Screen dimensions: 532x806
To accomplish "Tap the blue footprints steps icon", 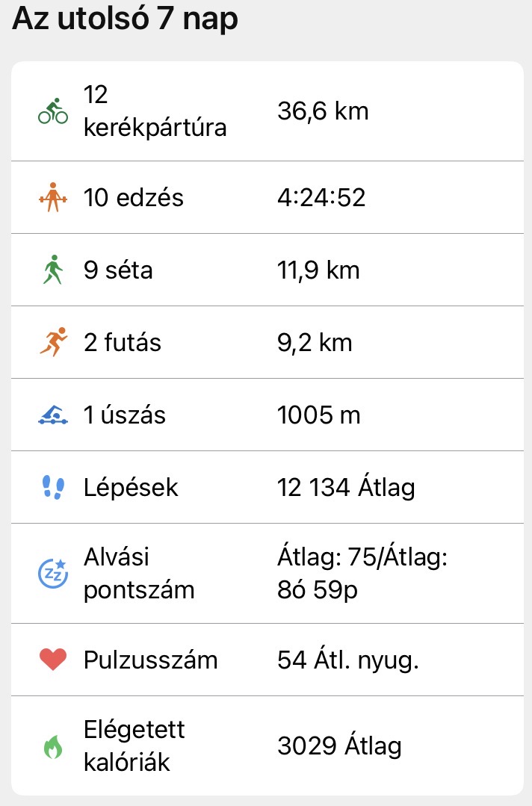I will pyautogui.click(x=52, y=488).
